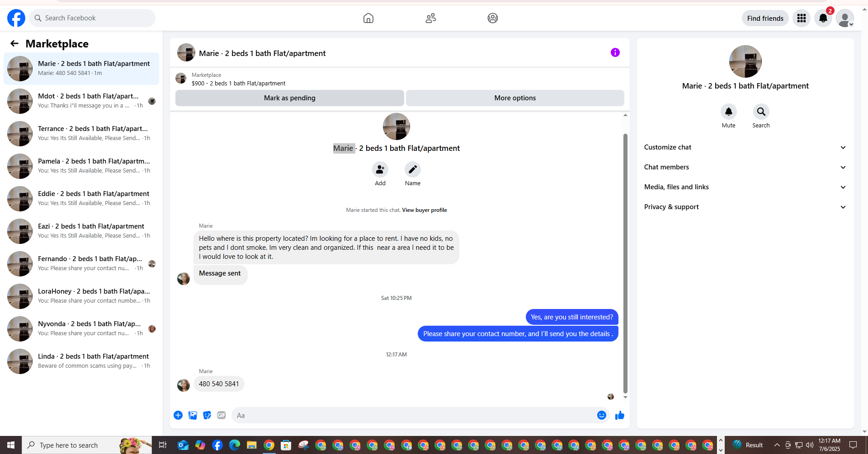Open File Explorer from the taskbar

tap(252, 445)
